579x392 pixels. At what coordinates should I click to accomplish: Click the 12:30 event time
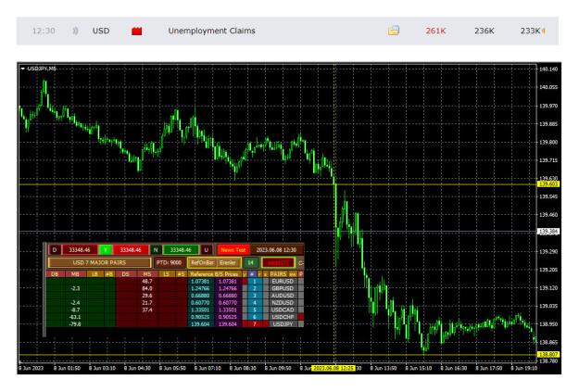(44, 31)
